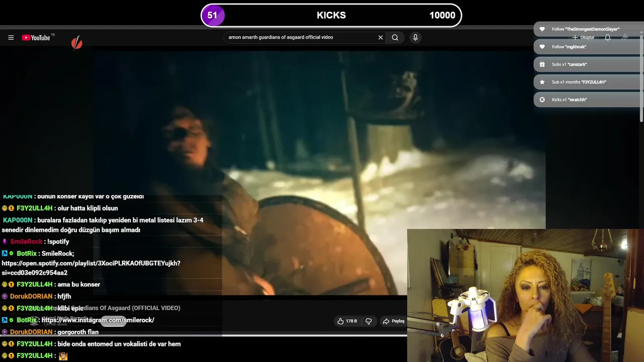Click the streamer webcam overlay
644x362 pixels.
point(525,296)
